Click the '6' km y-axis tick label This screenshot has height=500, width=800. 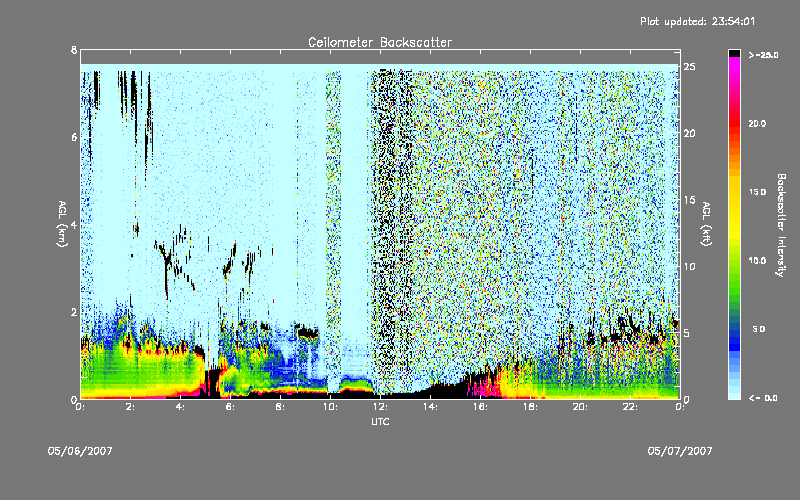[x=74, y=137]
